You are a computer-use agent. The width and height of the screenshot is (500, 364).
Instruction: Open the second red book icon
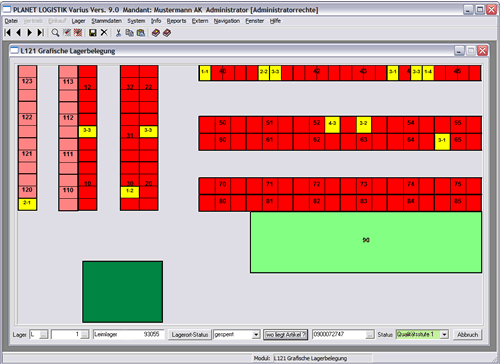click(x=167, y=32)
